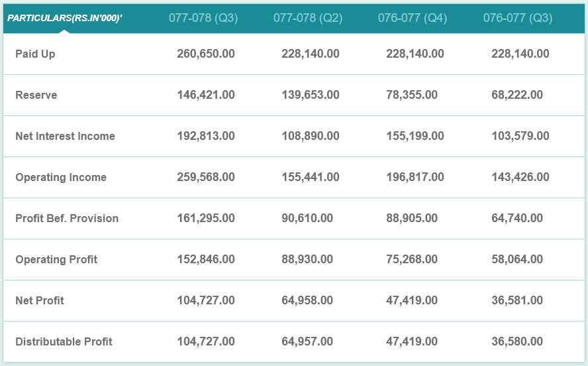Select the 077-078 (Q2) column header
The width and height of the screenshot is (588, 366).
point(308,18)
